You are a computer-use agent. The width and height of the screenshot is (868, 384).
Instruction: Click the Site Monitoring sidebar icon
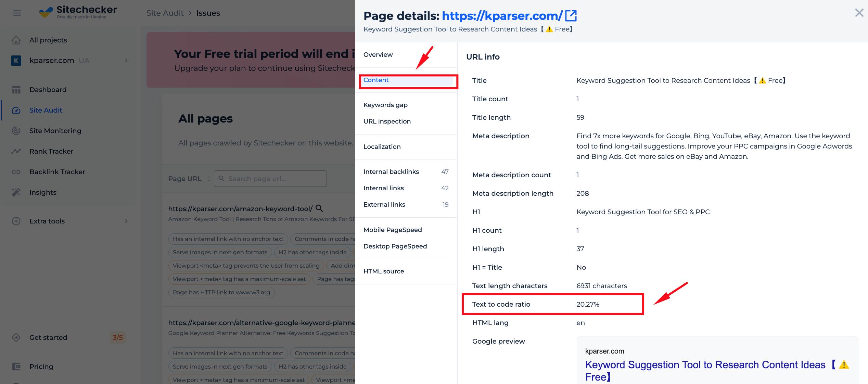pyautogui.click(x=16, y=131)
